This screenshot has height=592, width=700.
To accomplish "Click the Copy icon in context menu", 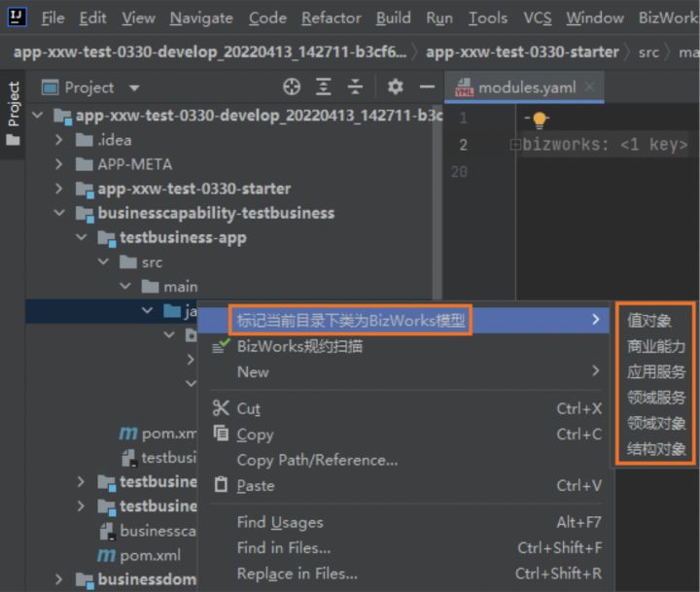I will (221, 434).
